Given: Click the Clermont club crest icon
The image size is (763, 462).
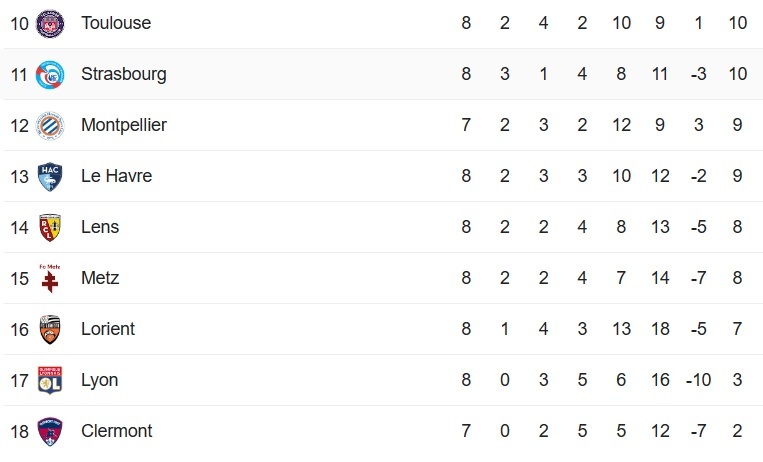Looking at the screenshot, I should click(x=49, y=431).
